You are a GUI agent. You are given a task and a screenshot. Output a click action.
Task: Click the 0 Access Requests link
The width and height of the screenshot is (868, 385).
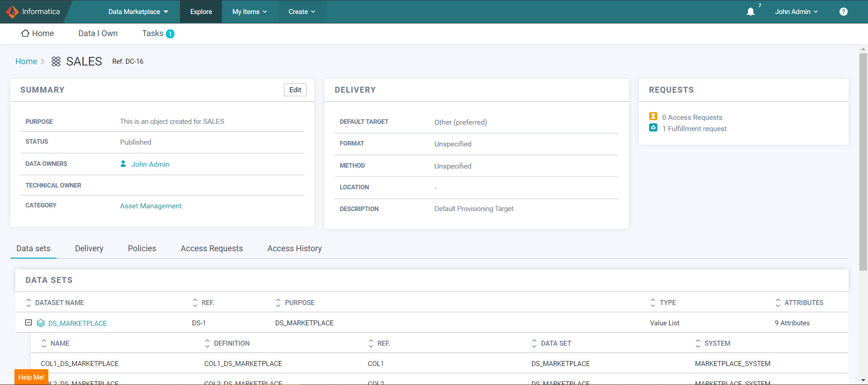692,117
